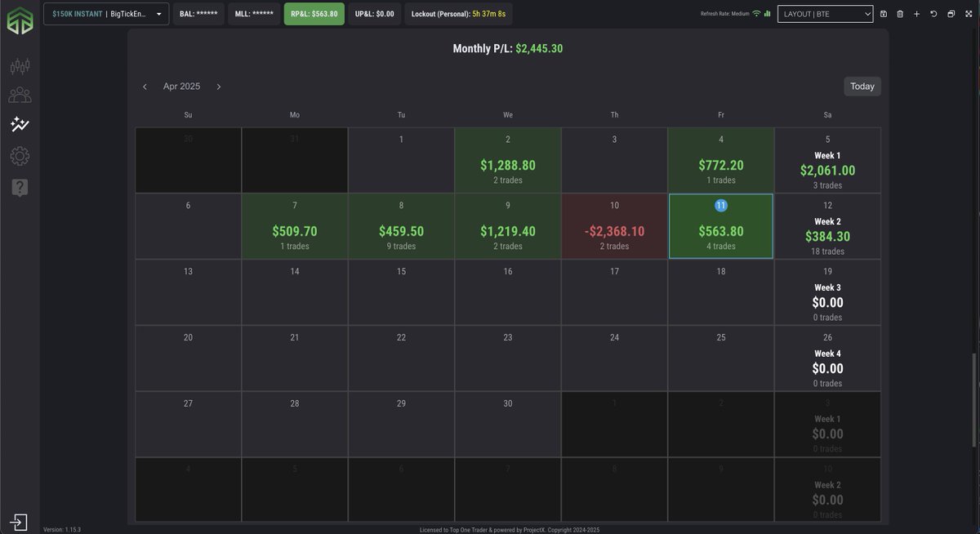Image resolution: width=980 pixels, height=534 pixels.
Task: Click the green app logo
Action: point(20,20)
